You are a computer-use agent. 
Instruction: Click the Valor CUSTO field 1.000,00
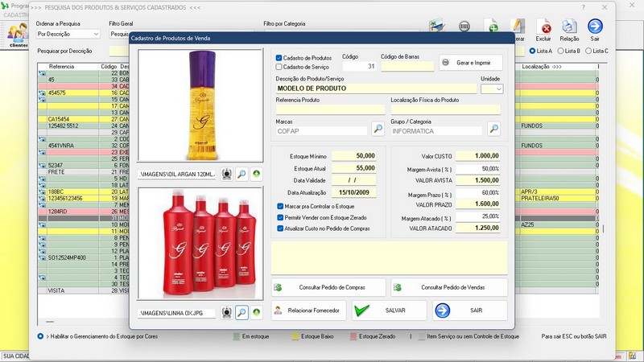click(477, 155)
